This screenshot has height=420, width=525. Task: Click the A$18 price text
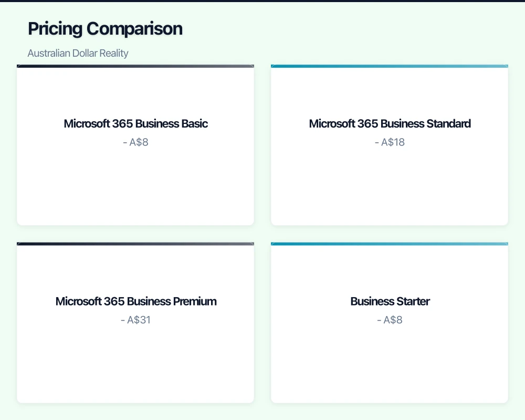[x=390, y=142]
